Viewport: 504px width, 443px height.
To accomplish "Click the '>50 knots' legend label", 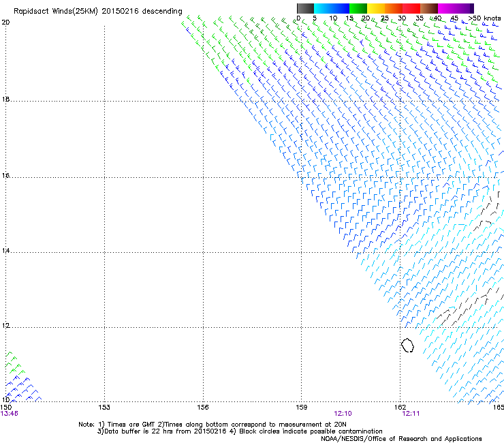I will 484,18.
